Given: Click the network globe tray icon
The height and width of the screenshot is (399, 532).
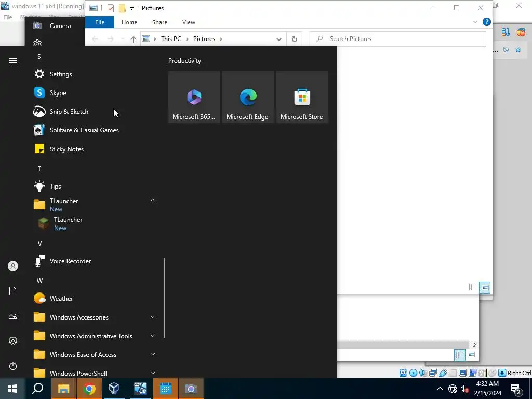Looking at the screenshot, I should (453, 389).
